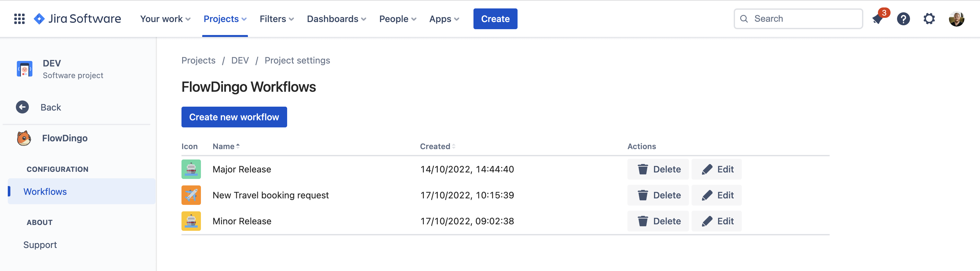Go to DEV breadcrumb link
The height and width of the screenshot is (271, 980).
pos(240,60)
